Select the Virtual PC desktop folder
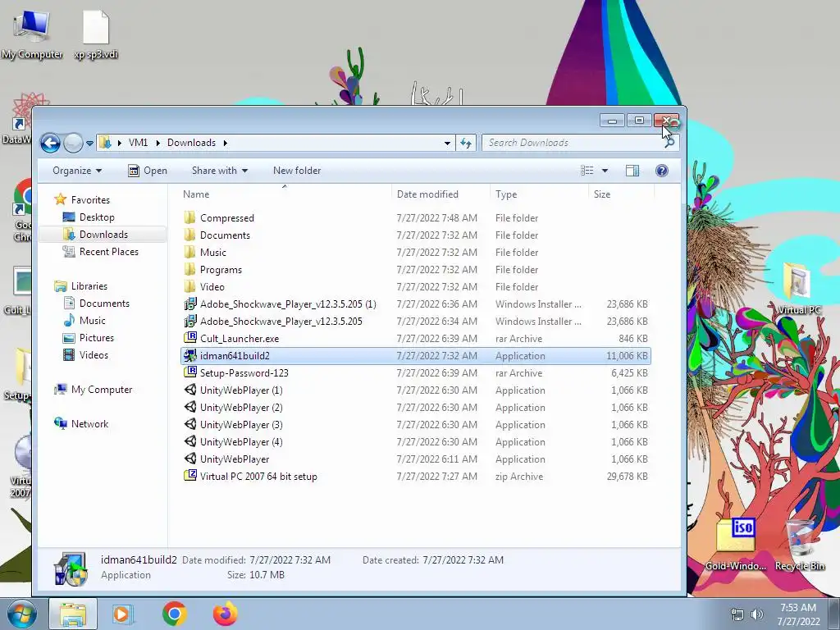Screen dimensions: 840x630 (x=799, y=289)
